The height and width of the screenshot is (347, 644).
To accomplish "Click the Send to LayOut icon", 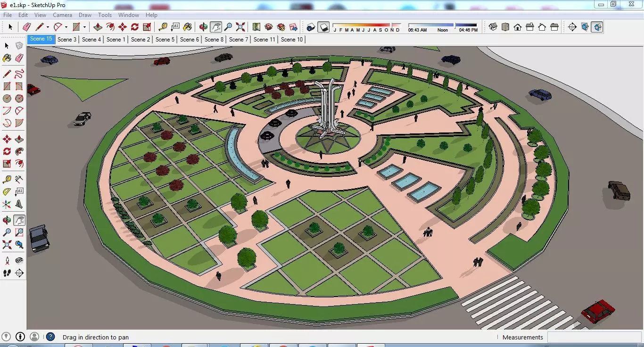I will tap(293, 27).
